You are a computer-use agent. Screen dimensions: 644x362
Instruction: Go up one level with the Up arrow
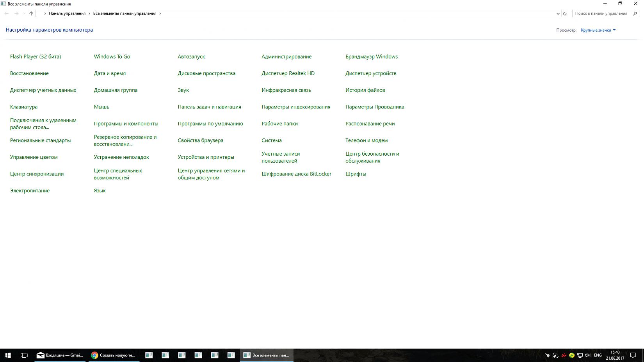(x=31, y=13)
